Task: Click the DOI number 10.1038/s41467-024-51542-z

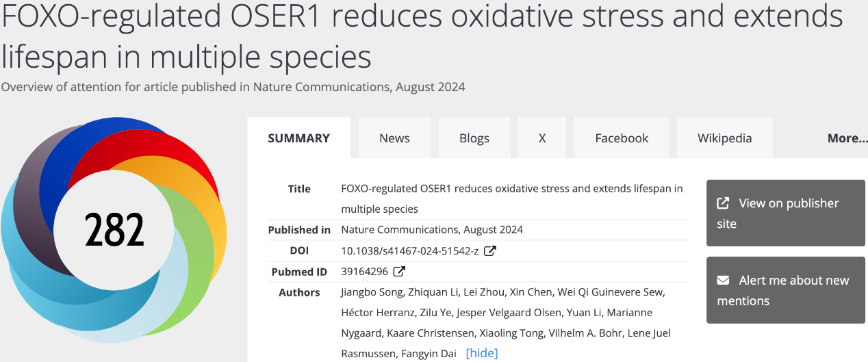Action: [409, 250]
